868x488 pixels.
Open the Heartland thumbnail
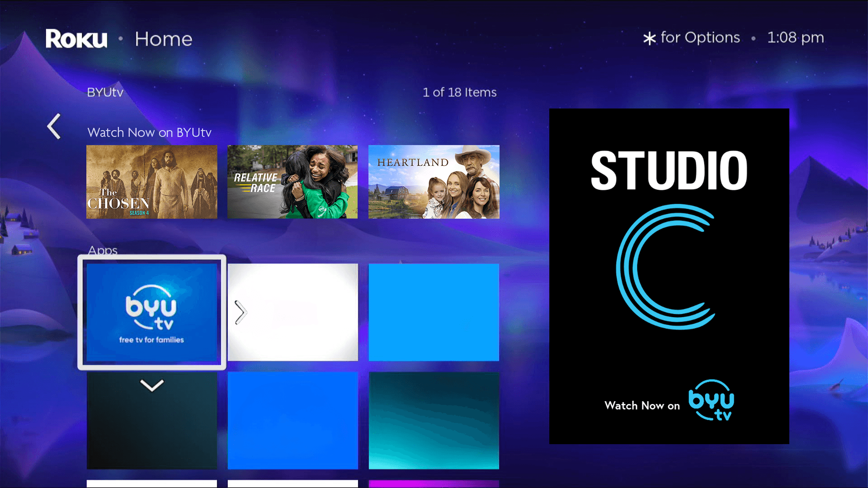(434, 182)
